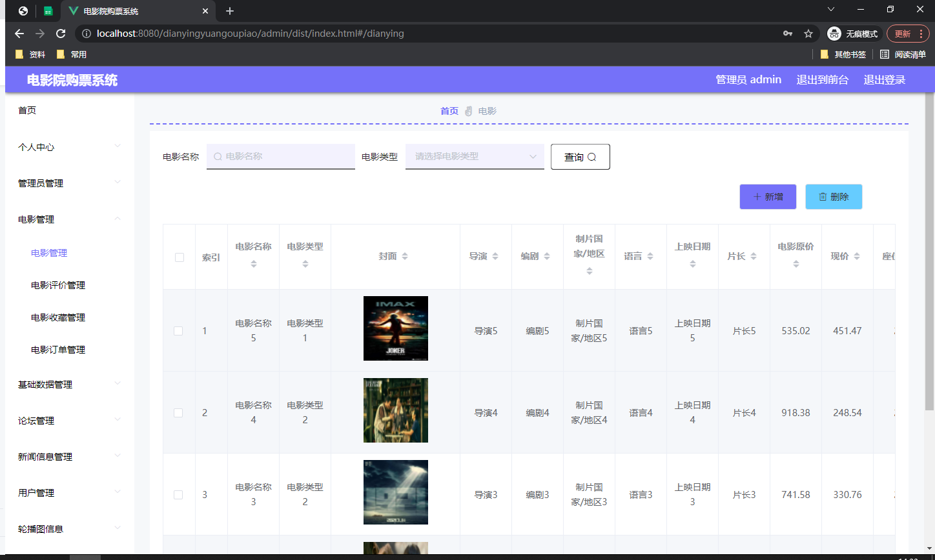Sort by 封面 column arrows
Screen dimensions: 935x560
pos(405,256)
